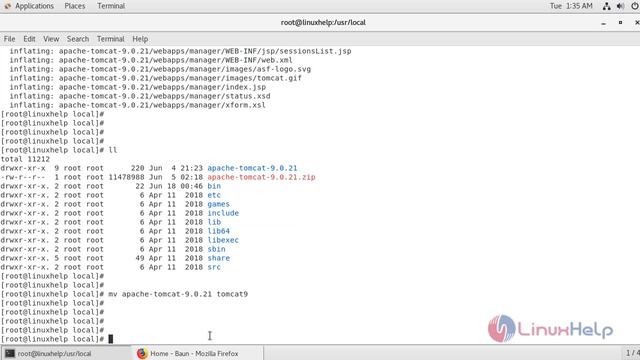640x360 pixels.
Task: Click the network status icon
Action: 607,6
